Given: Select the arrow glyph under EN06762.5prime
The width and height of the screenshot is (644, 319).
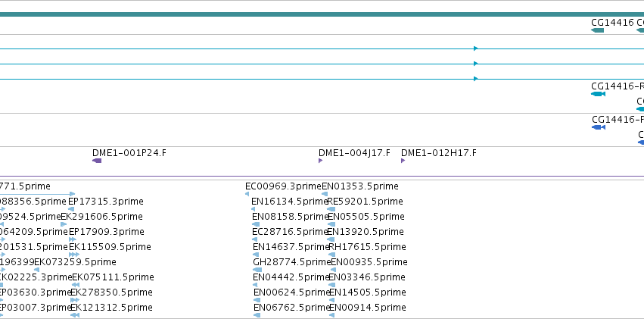Looking at the screenshot, I should (257, 315).
